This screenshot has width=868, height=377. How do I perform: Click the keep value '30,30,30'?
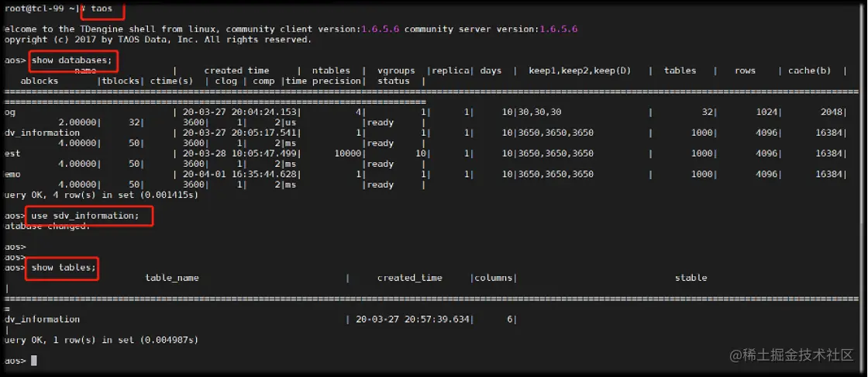pyautogui.click(x=539, y=112)
